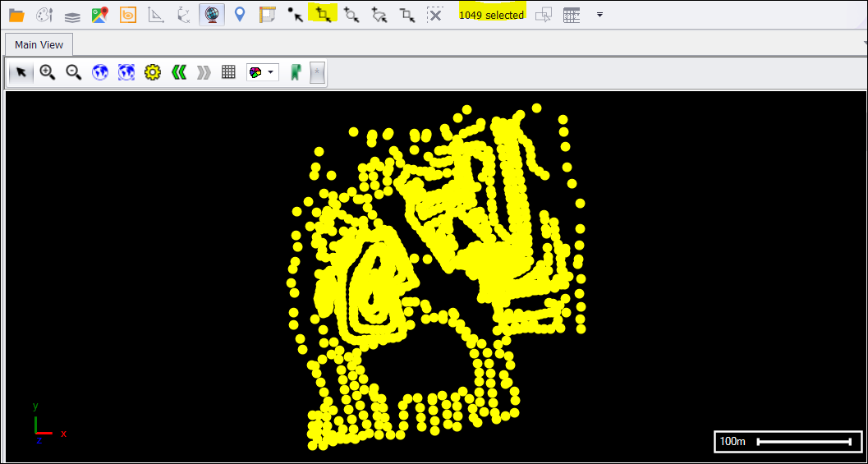Click the clear selection icon
This screenshot has width=868, height=464.
point(435,15)
